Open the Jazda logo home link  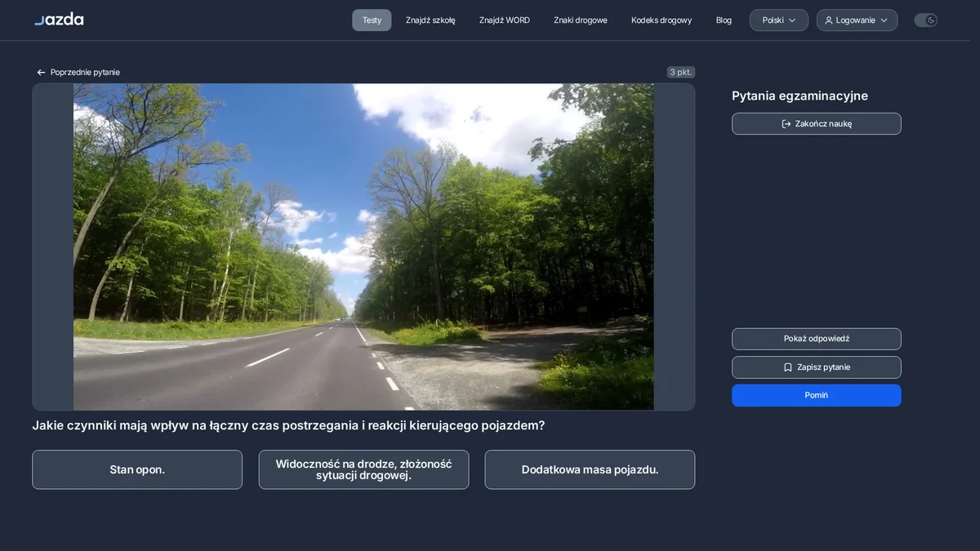pyautogui.click(x=59, y=20)
